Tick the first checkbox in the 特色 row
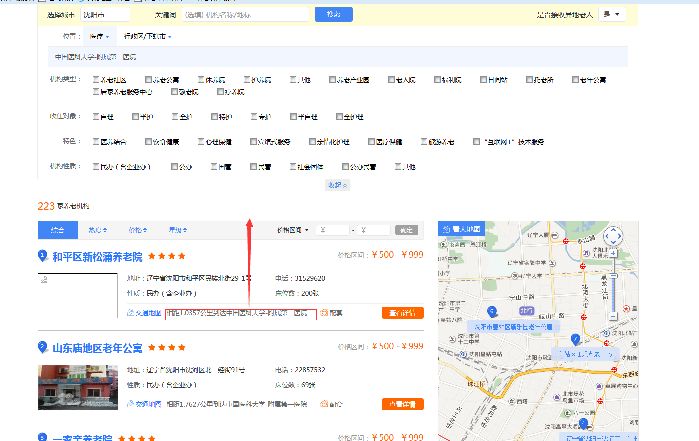 click(x=96, y=141)
